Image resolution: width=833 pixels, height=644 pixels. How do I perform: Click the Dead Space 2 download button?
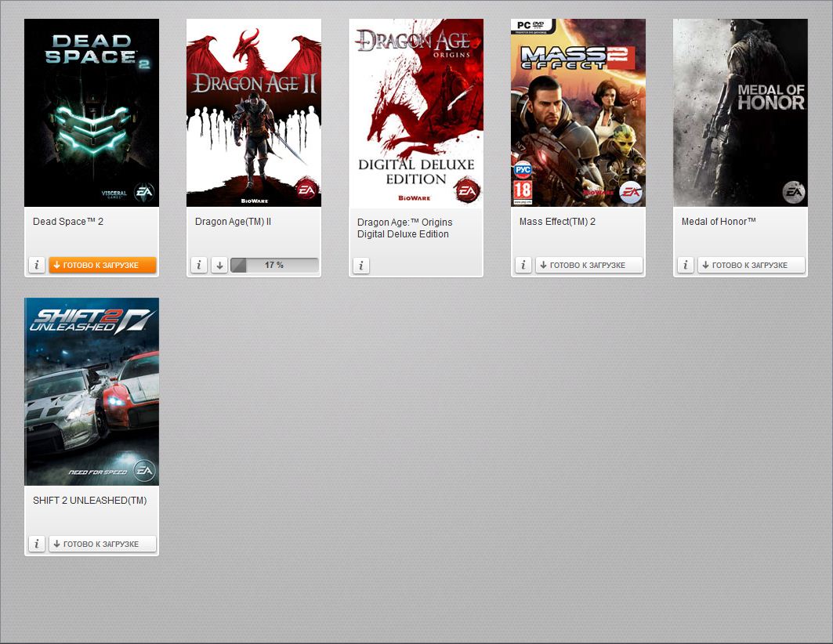103,265
